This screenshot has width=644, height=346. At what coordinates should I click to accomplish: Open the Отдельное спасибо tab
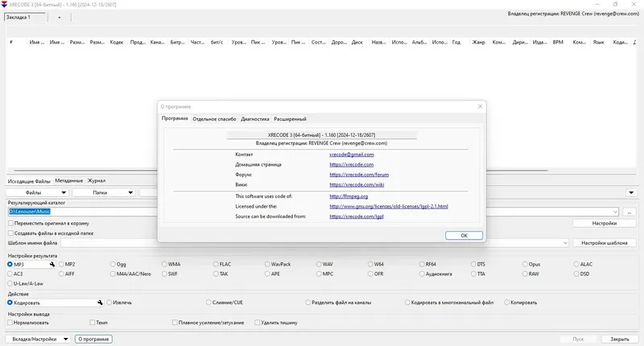click(214, 118)
